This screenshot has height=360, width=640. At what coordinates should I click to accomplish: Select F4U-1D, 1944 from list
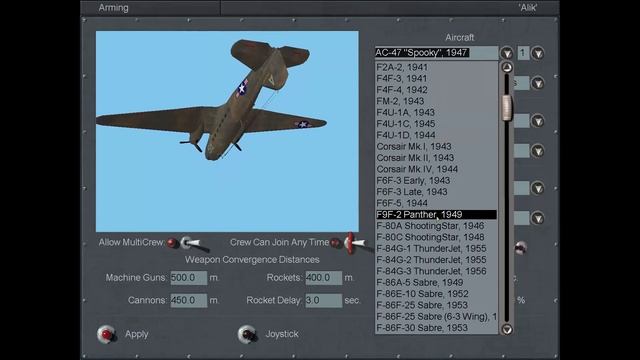(436, 135)
